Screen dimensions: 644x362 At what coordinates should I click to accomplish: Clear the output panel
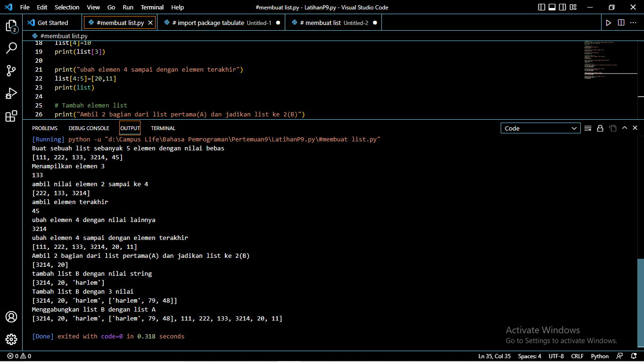(588, 128)
